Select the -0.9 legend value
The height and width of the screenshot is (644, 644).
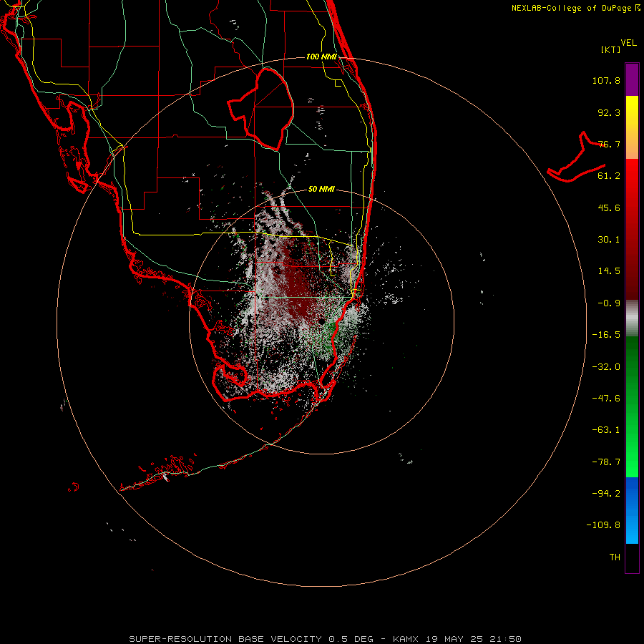pos(609,303)
